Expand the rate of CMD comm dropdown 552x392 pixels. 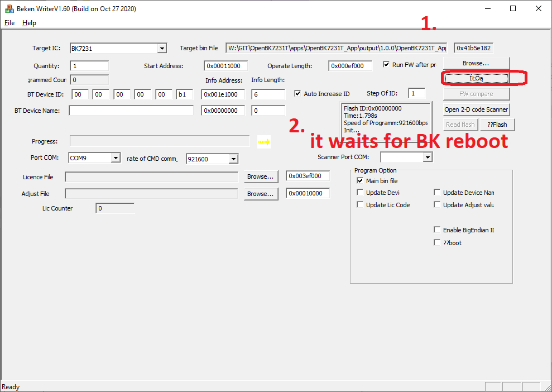tap(235, 159)
